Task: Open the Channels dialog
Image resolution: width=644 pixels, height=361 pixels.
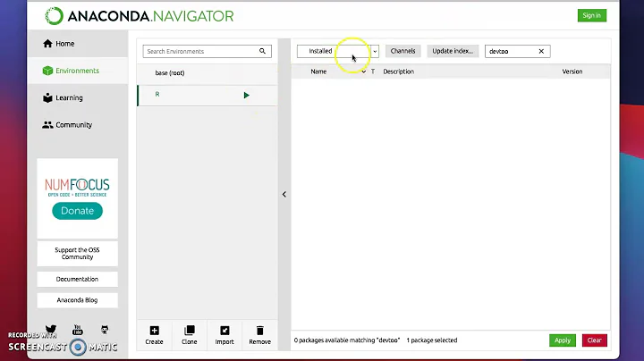Action: pyautogui.click(x=402, y=51)
